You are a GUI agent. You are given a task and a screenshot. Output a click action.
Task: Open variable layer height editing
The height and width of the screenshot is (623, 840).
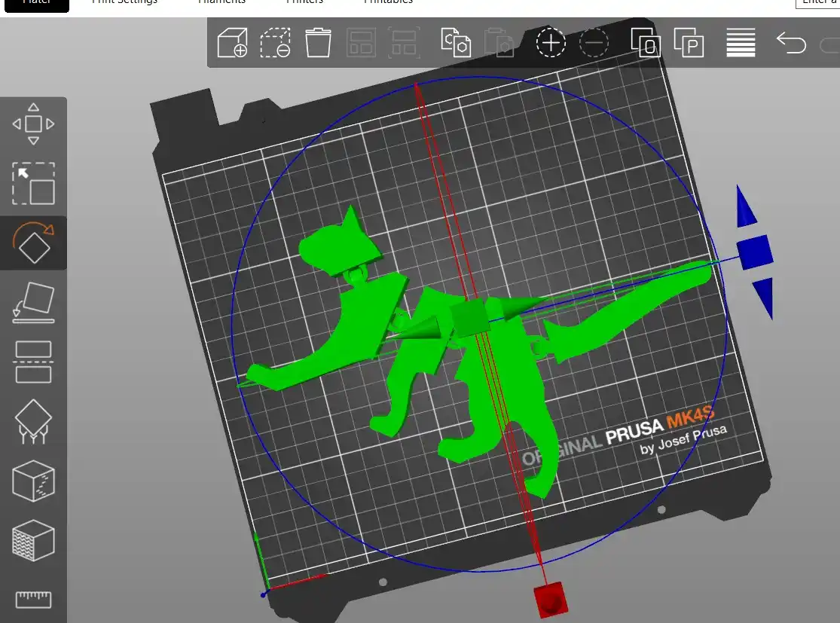(x=741, y=43)
